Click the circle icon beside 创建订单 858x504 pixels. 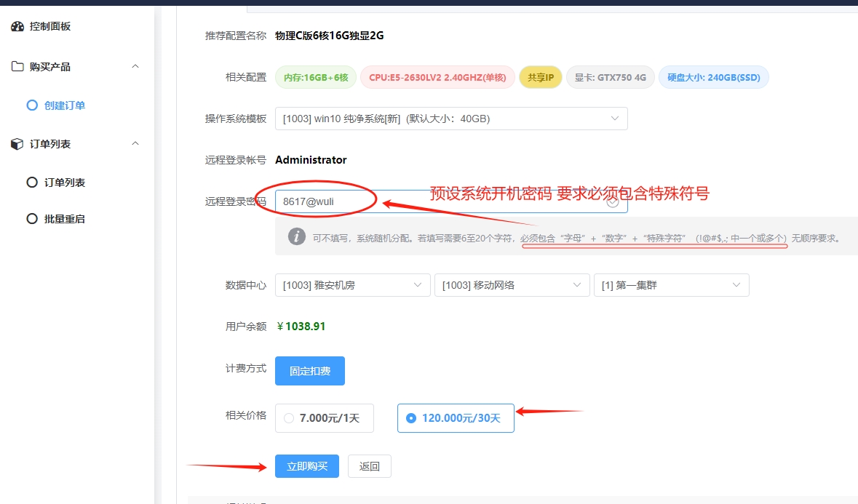point(32,105)
